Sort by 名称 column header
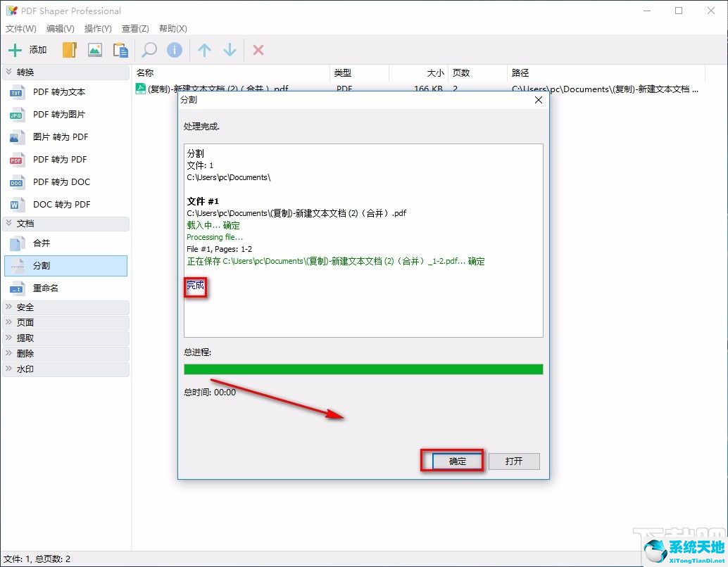 (232, 73)
